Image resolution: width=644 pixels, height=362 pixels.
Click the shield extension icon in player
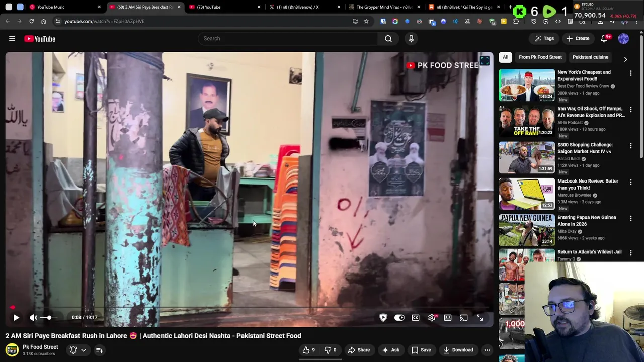[x=383, y=318]
